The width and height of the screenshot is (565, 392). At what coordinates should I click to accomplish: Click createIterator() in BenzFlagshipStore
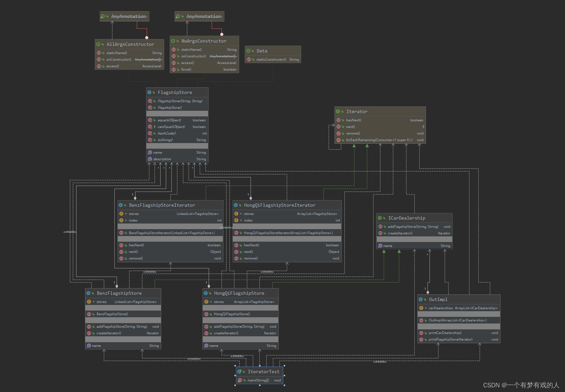[123, 333]
